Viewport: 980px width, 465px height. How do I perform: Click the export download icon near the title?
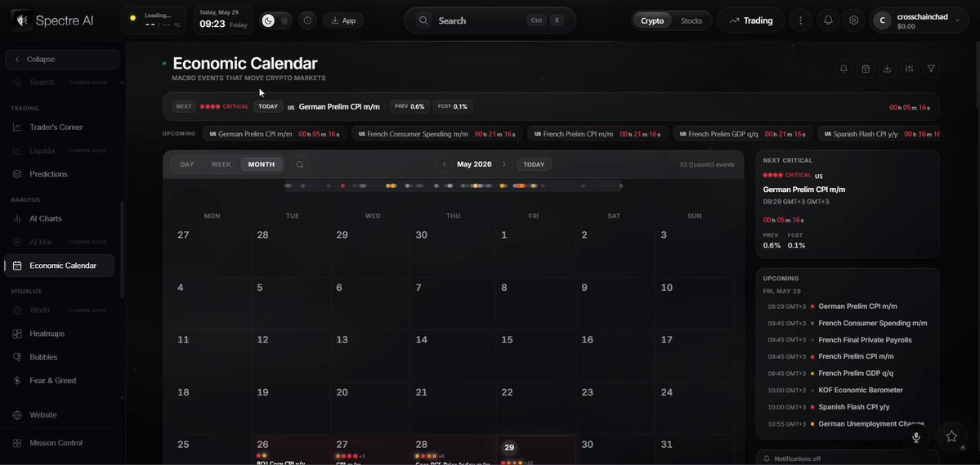[x=887, y=69]
